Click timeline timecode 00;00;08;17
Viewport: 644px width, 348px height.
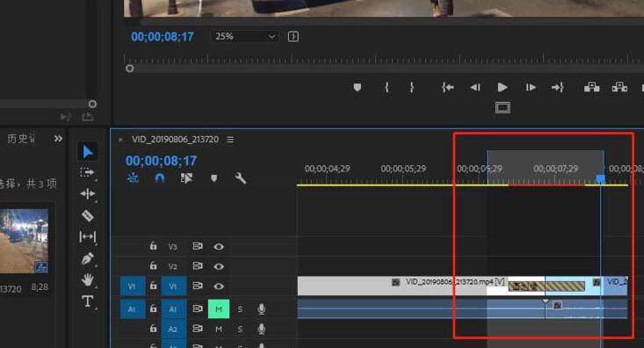[x=162, y=161]
